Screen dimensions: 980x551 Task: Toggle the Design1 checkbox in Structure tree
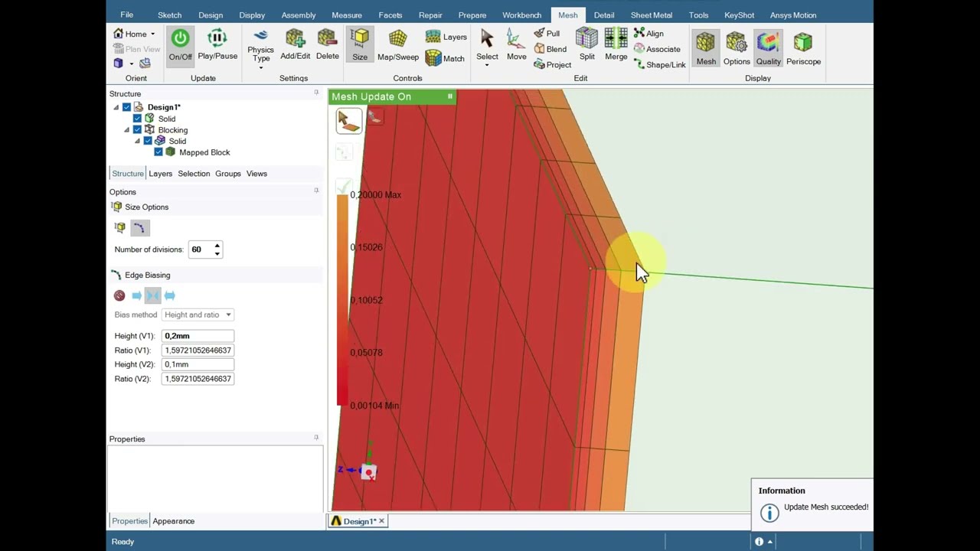point(127,107)
